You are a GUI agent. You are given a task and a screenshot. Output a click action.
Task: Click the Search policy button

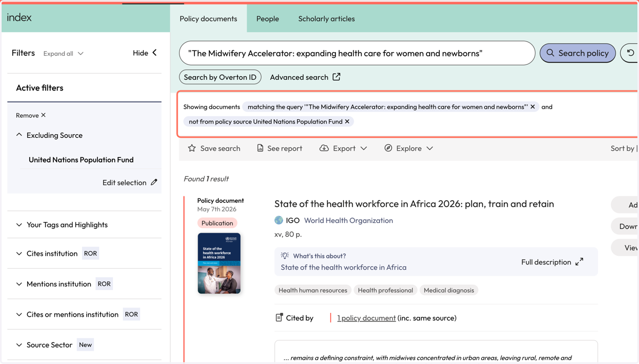[x=578, y=53]
